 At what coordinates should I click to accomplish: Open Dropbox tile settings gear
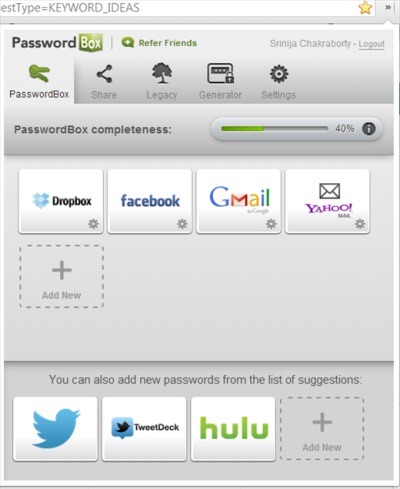point(93,224)
